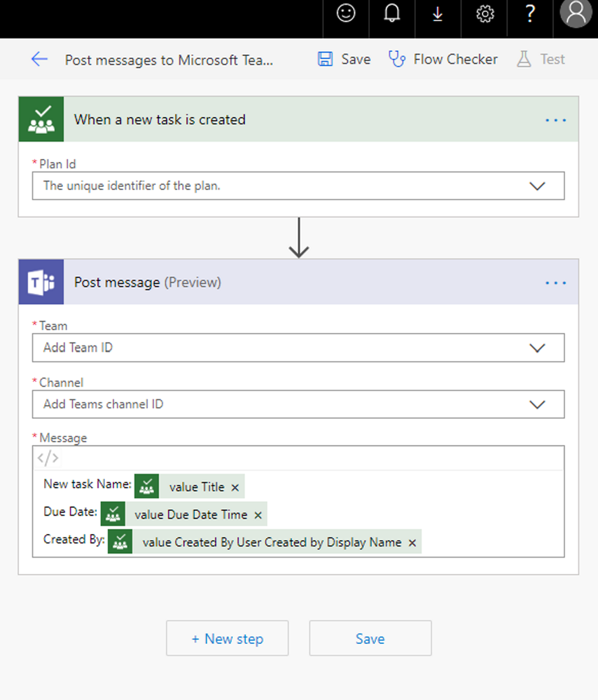This screenshot has height=700, width=598.
Task: Toggle the message code view icon
Action: click(48, 458)
